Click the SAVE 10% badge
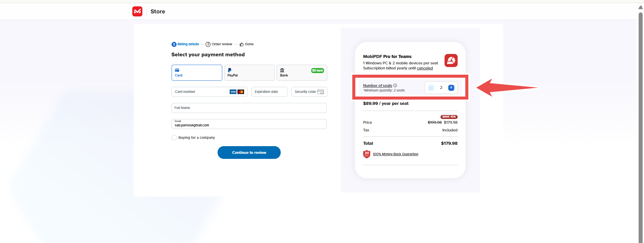This screenshot has width=644, height=243. click(x=449, y=117)
